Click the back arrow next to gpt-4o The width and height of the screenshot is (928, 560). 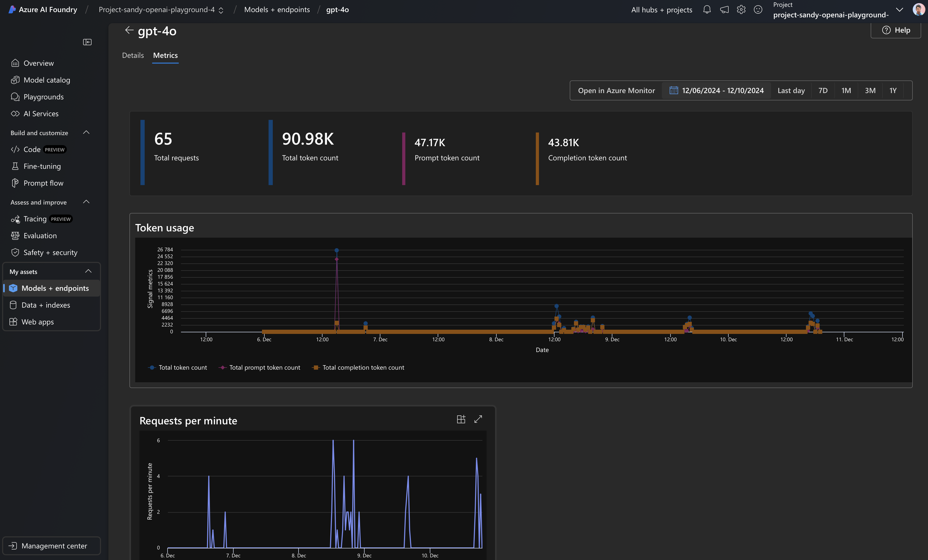pos(129,30)
